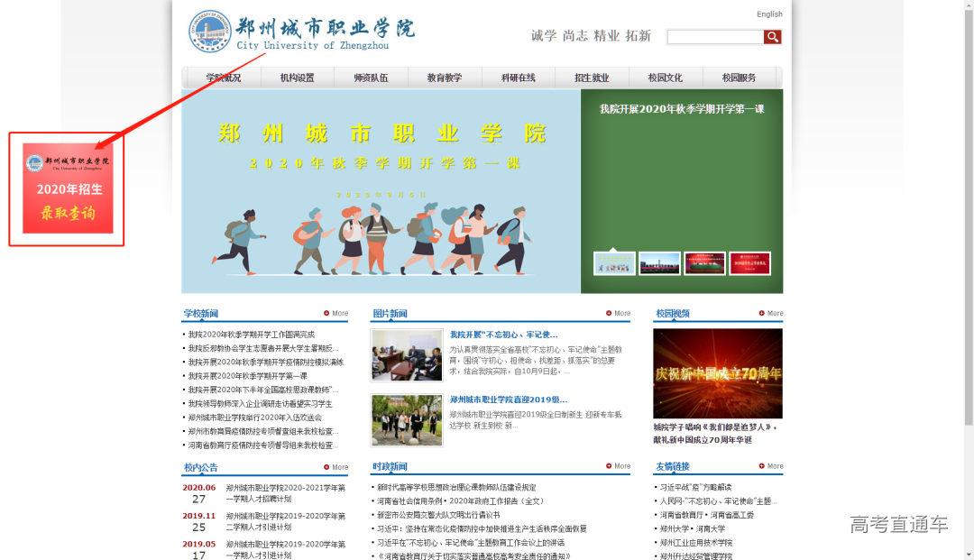Open the 校园服务 navigation menu
The image size is (974, 560).
click(739, 78)
